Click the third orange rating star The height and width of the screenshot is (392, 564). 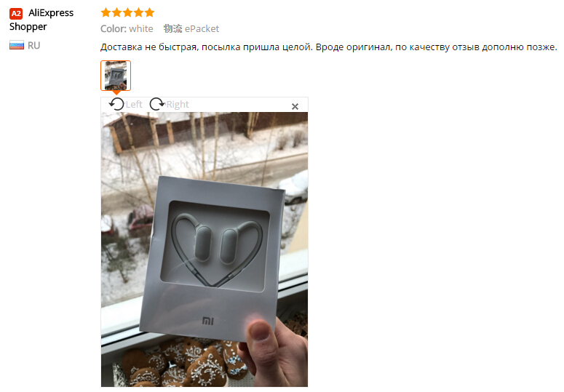click(127, 13)
